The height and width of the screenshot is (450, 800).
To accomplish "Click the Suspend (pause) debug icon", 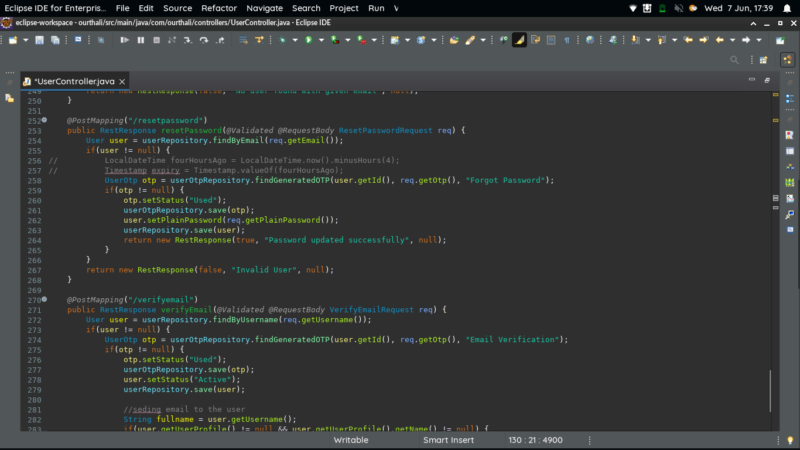I will click(141, 40).
